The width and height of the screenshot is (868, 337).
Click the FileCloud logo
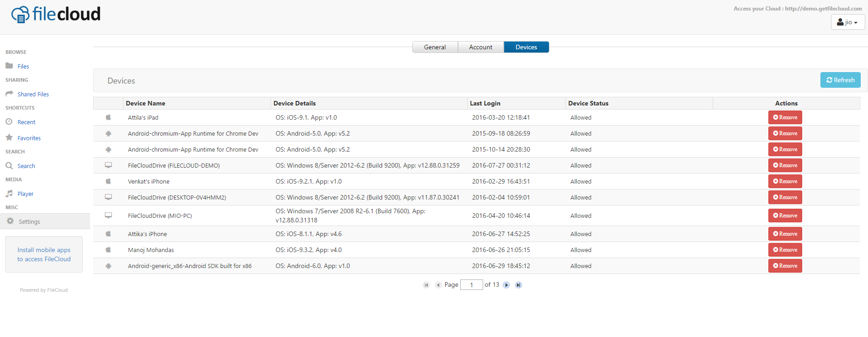(56, 14)
